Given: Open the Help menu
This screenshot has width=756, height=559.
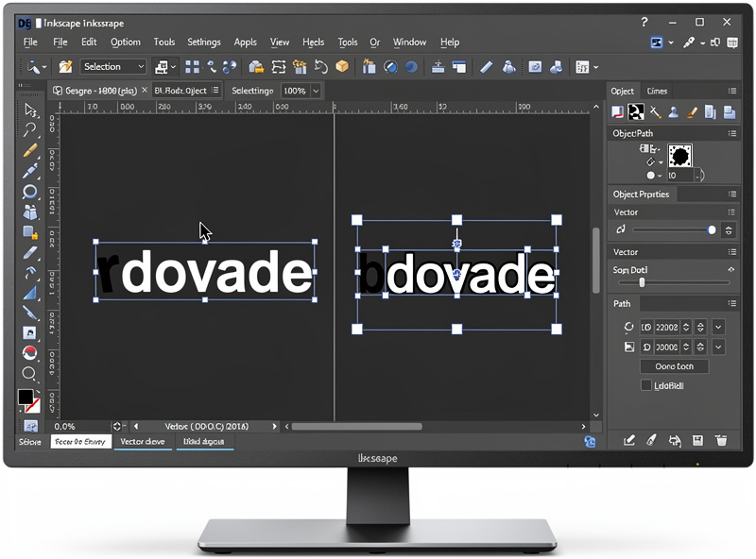Looking at the screenshot, I should point(450,42).
